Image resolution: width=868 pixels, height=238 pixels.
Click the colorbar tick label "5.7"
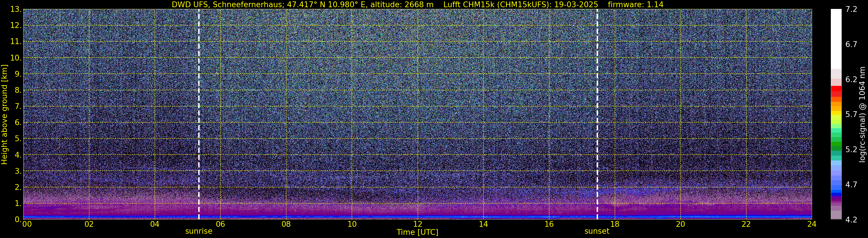851,115
